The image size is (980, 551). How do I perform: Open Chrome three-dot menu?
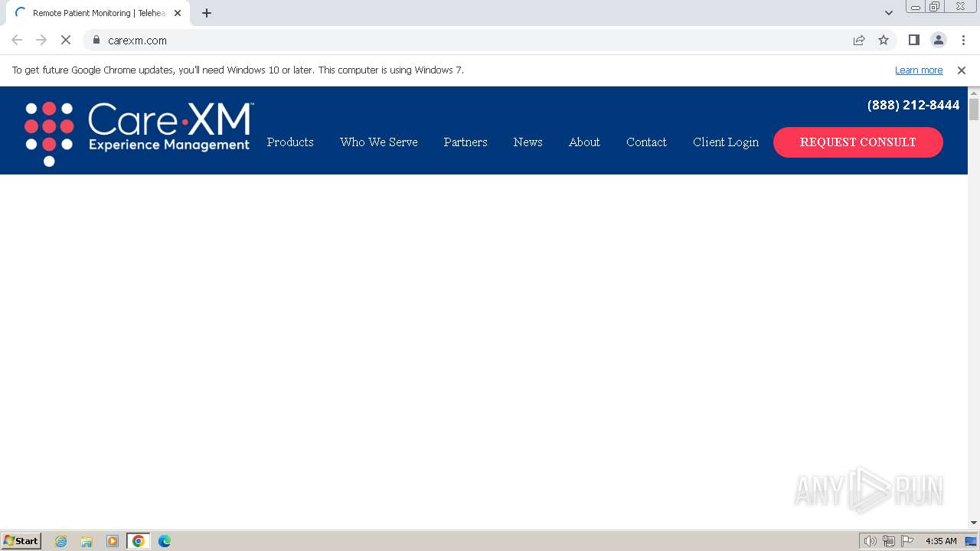963,40
